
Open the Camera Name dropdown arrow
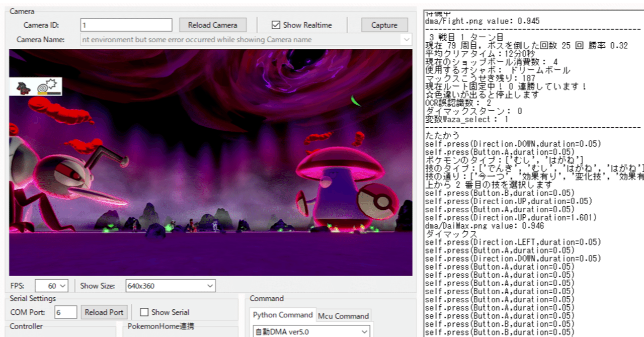[406, 40]
